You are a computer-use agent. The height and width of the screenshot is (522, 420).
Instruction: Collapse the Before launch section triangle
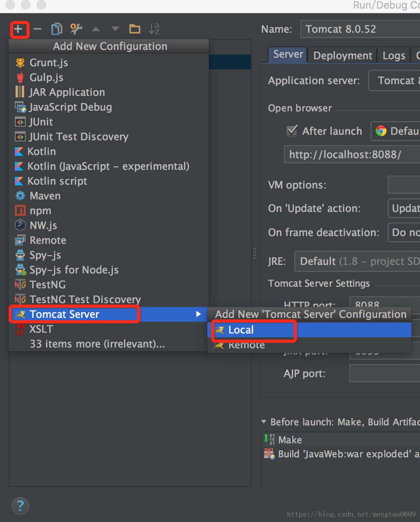click(264, 422)
